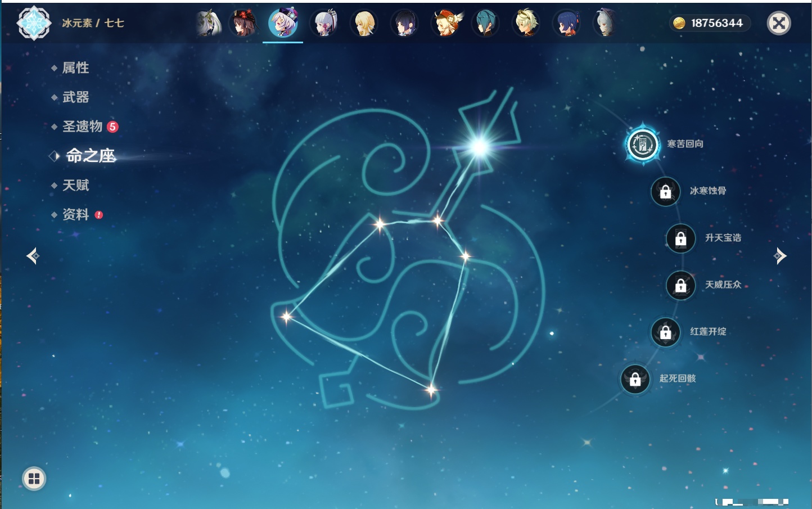Select the long blonde-haired girl avatar
The image size is (812, 509).
(x=364, y=23)
